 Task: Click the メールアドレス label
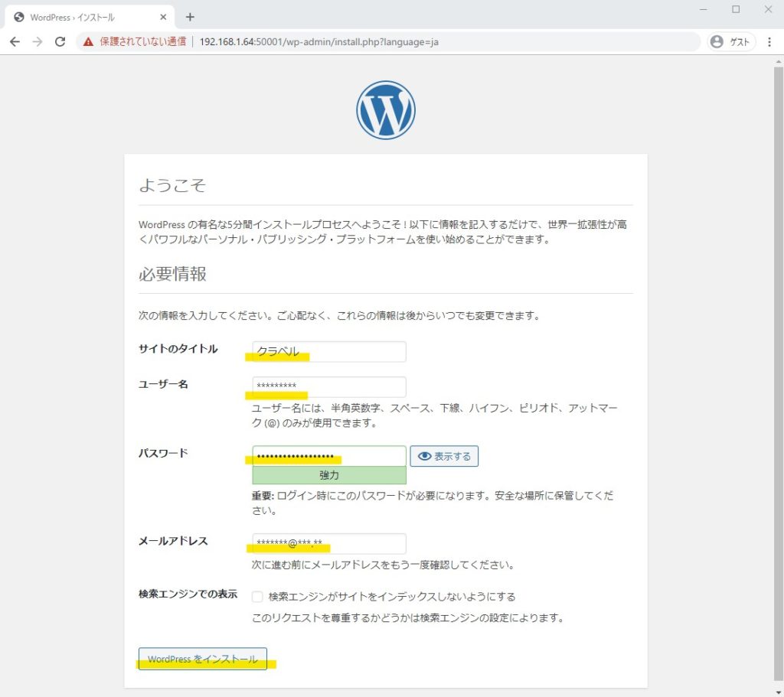[x=173, y=541]
